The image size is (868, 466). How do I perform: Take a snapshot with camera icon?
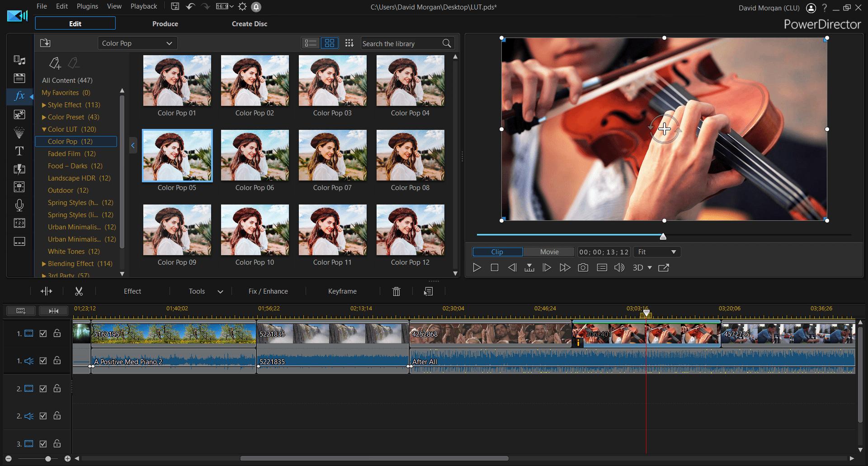tap(583, 268)
